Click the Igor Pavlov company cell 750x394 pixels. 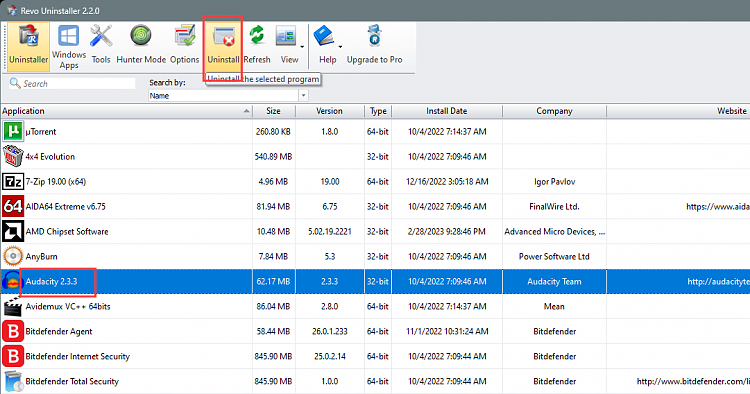pyautogui.click(x=554, y=182)
